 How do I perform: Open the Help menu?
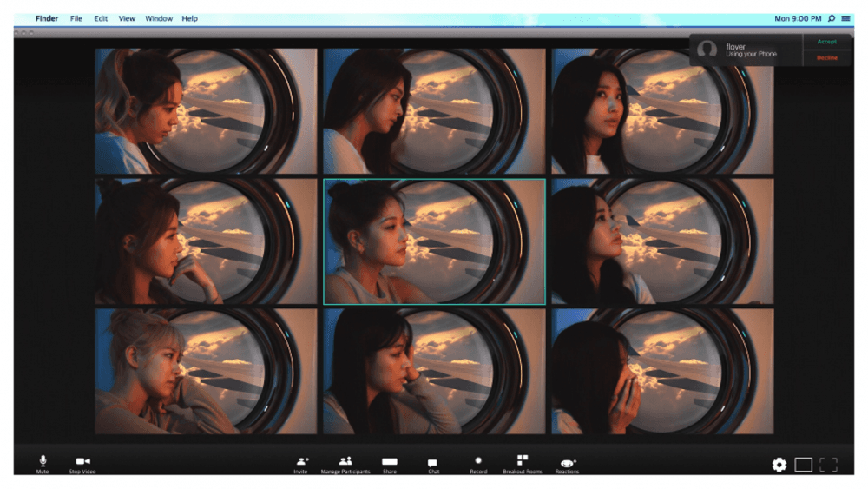click(x=190, y=18)
